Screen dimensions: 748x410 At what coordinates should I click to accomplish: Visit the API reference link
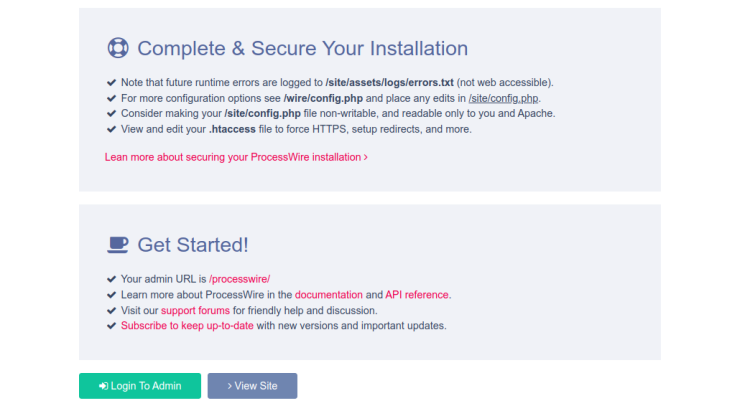tap(417, 295)
